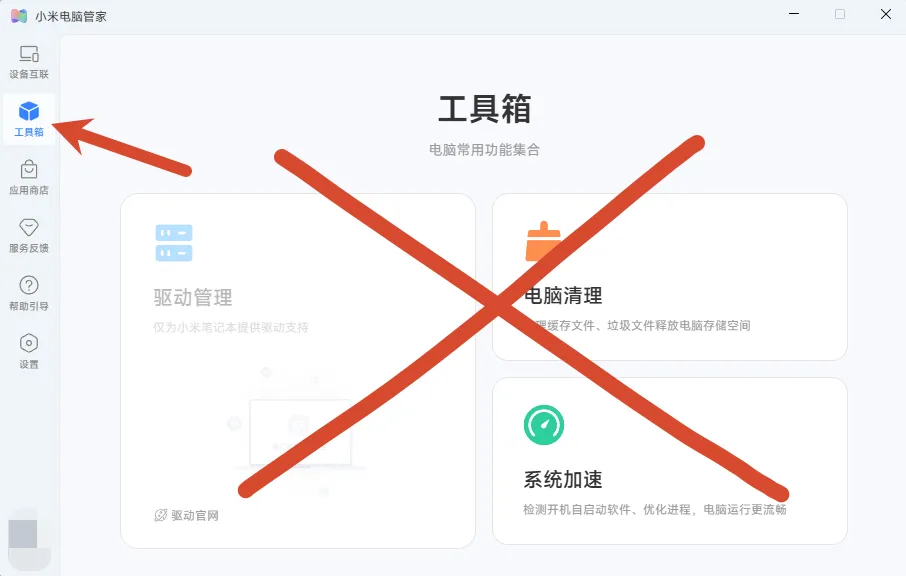
Task: Click the rocket icon beside 驱动官网
Action: click(x=161, y=515)
